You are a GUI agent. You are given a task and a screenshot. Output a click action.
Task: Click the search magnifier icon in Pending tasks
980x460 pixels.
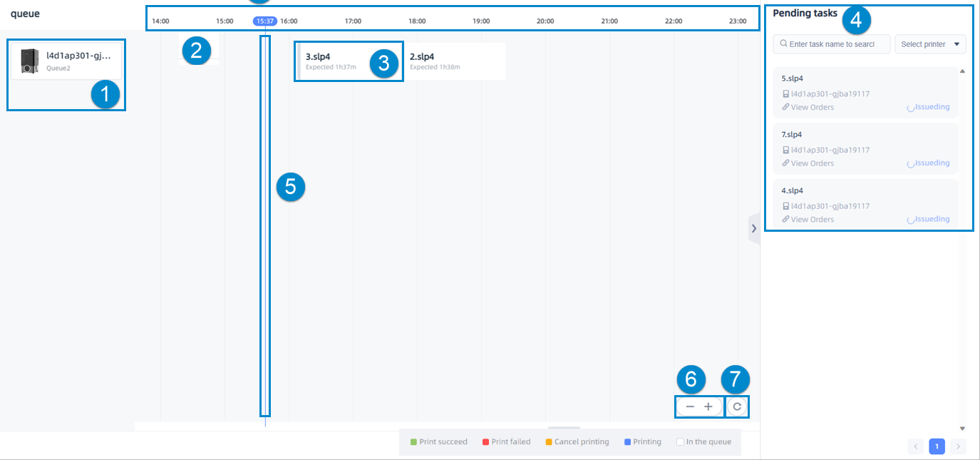coord(784,44)
